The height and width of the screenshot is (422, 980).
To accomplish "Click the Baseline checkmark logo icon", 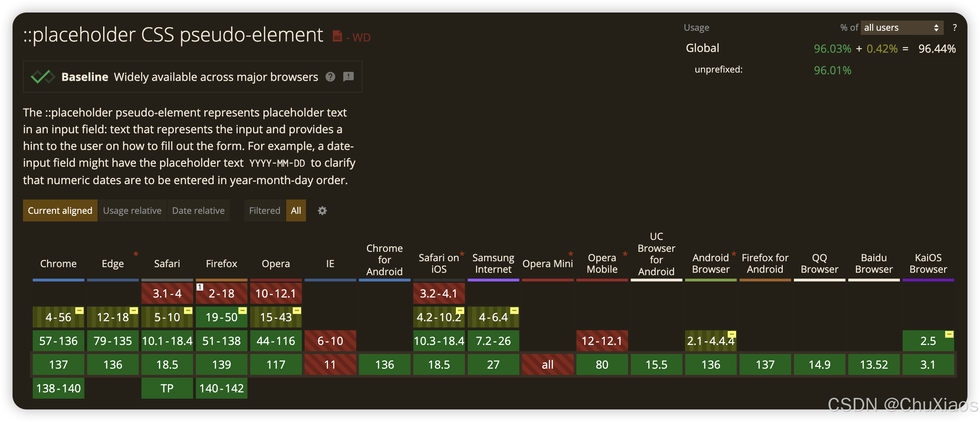I will (43, 77).
